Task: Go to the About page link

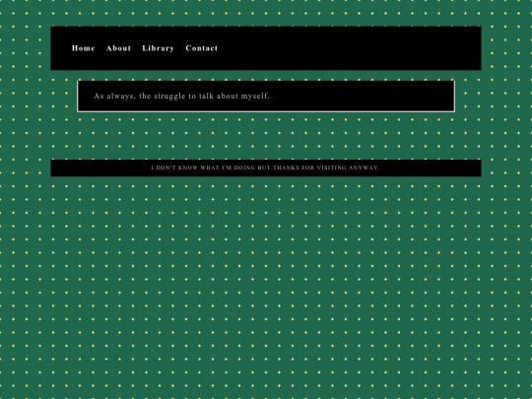Action: click(x=118, y=48)
